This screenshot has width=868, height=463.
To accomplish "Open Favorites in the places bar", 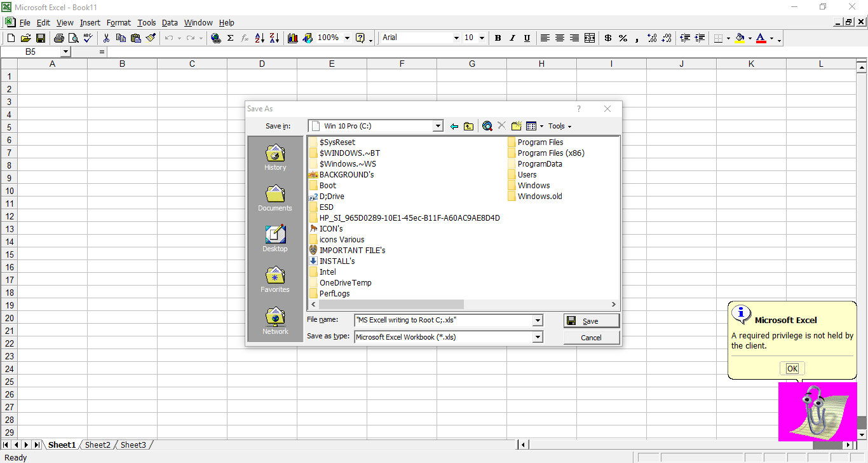I will (275, 279).
